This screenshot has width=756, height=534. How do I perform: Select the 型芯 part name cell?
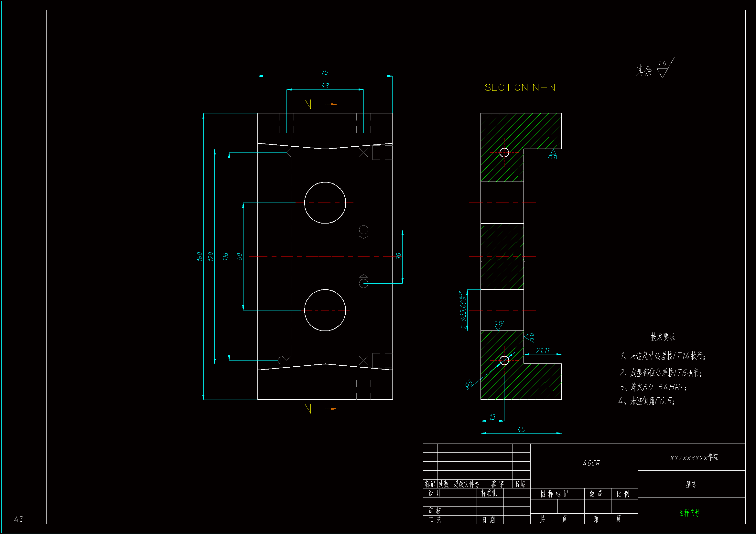click(x=691, y=484)
